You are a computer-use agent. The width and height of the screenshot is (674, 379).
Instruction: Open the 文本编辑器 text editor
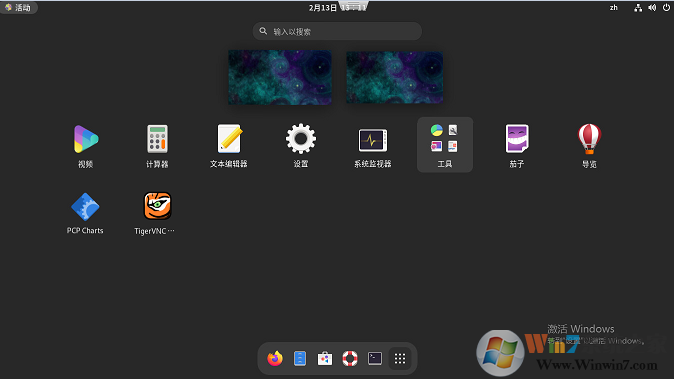229,146
